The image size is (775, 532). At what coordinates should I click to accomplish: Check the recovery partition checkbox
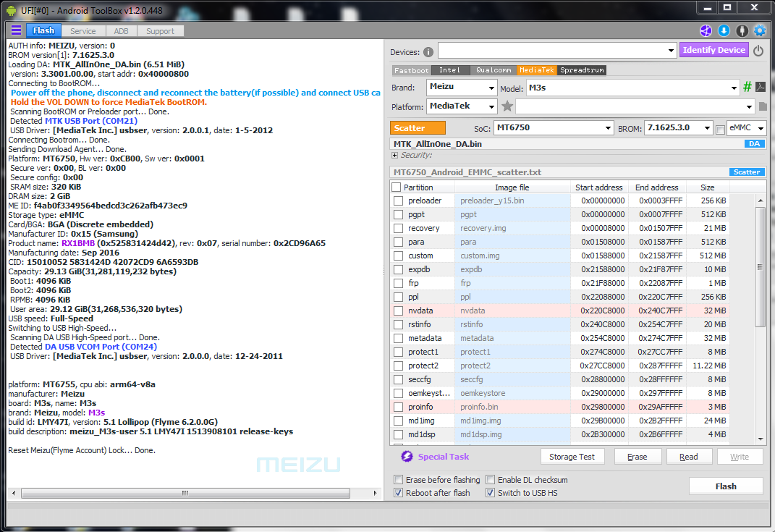(399, 229)
